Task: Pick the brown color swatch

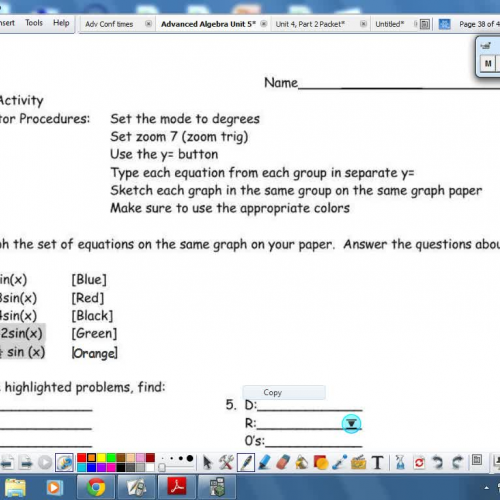Action: (121, 458)
